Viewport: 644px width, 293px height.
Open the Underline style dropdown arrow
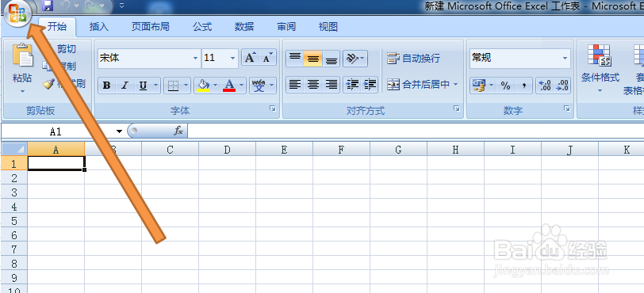point(155,86)
